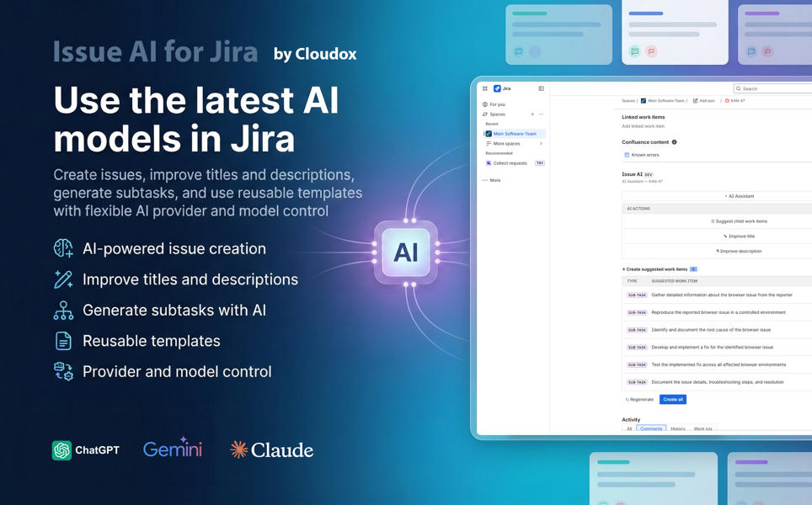
Task: Select 'Develop and implement a fix' row
Action: 717,347
